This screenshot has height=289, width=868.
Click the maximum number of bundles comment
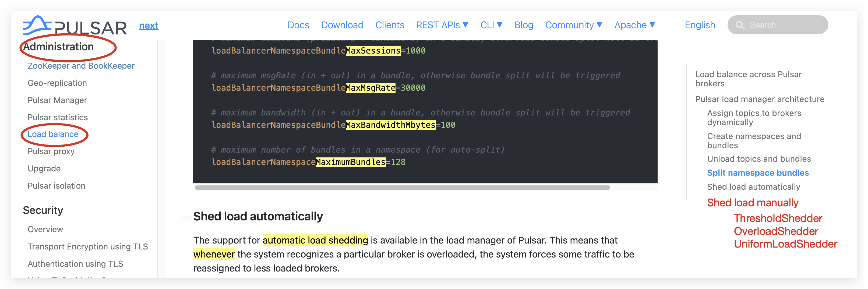tap(358, 150)
